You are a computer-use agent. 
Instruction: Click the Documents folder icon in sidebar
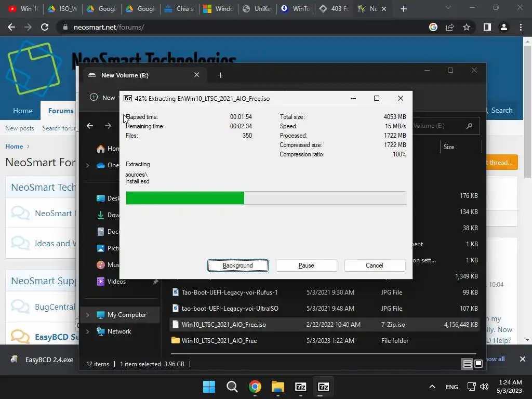coord(101,231)
